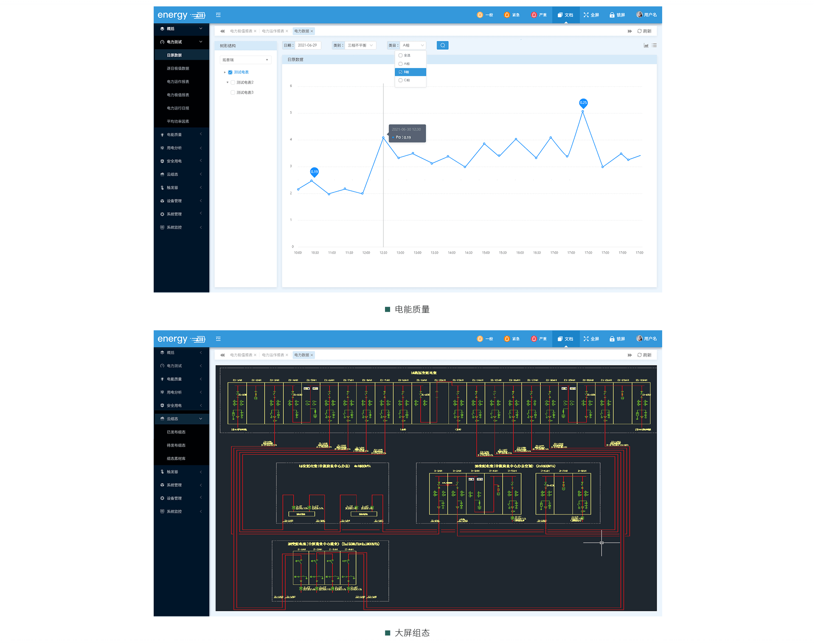Select 平均功率因素 in the 电力测试 submenu
The image size is (815, 644).
[x=178, y=121]
